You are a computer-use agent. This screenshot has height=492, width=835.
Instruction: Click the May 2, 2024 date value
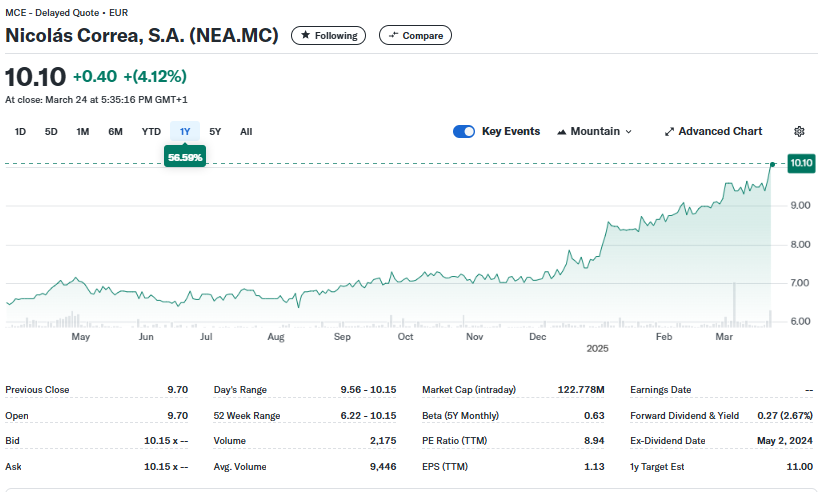click(x=785, y=441)
